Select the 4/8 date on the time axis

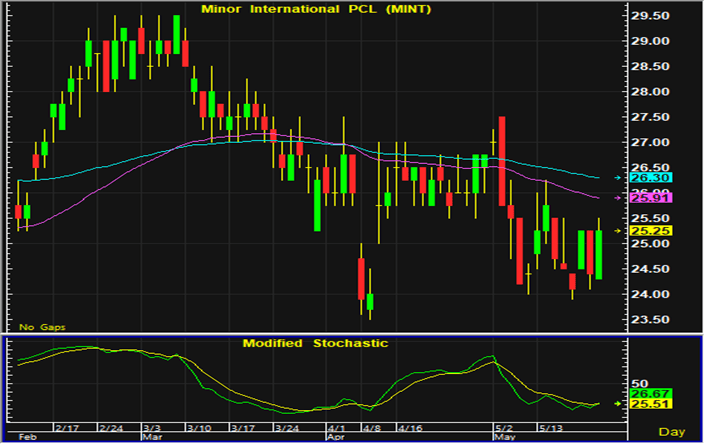point(370,425)
